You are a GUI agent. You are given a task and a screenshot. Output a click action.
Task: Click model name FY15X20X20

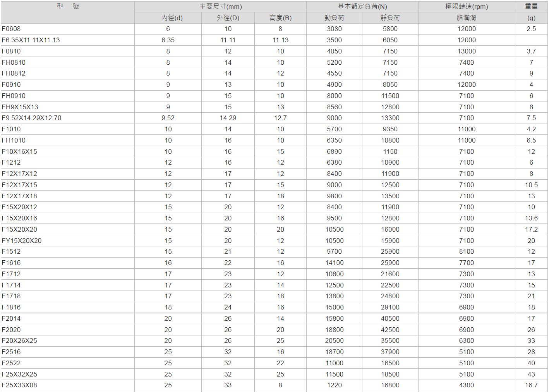(x=22, y=241)
